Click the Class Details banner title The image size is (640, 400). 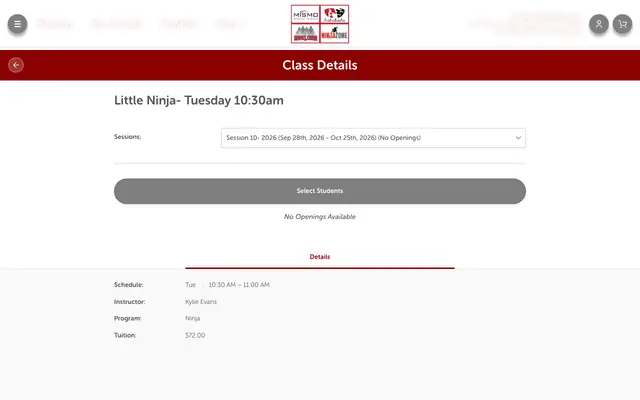[320, 65]
